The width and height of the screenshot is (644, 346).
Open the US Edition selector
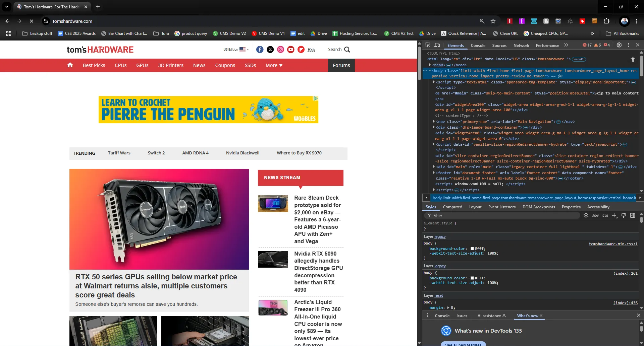click(236, 50)
